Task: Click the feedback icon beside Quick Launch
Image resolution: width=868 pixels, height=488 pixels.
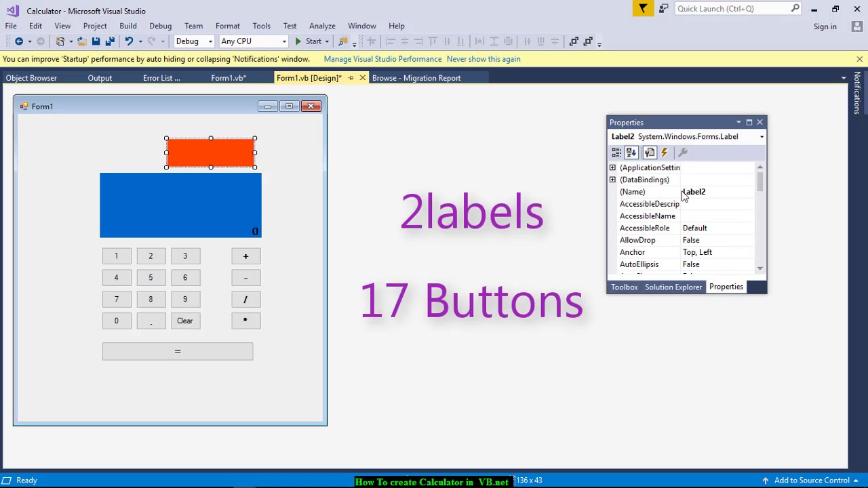Action: click(x=663, y=8)
